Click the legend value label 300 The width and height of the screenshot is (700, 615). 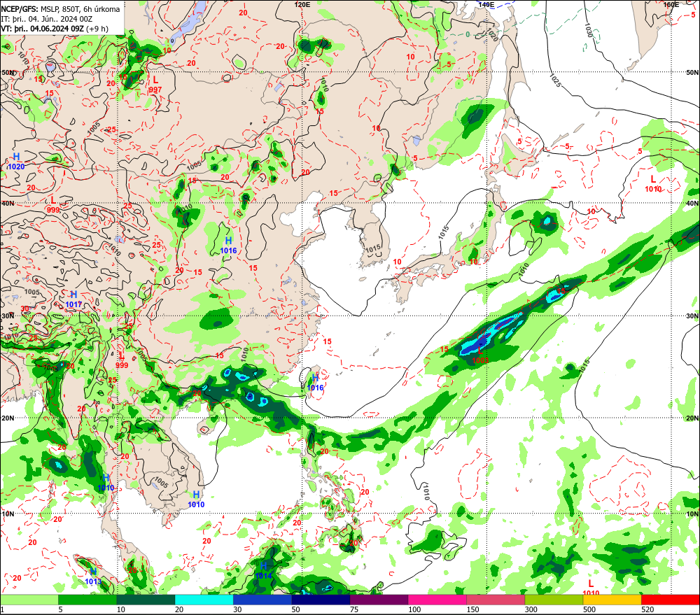(x=531, y=609)
